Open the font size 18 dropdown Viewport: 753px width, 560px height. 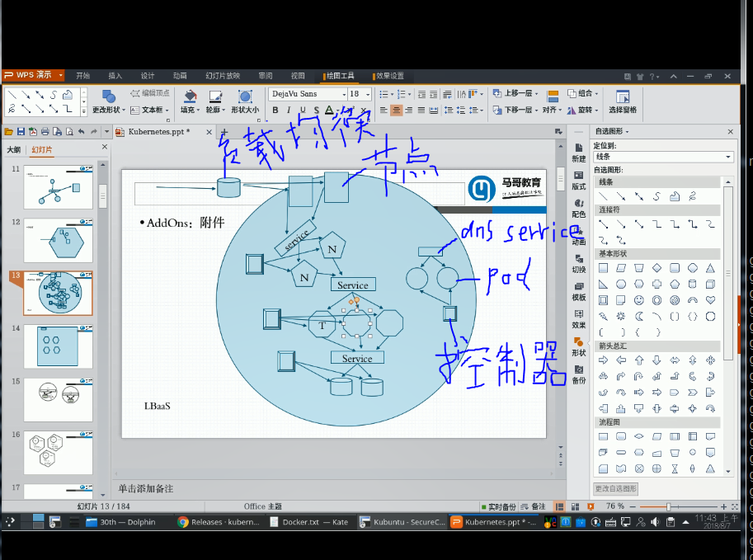click(x=368, y=94)
